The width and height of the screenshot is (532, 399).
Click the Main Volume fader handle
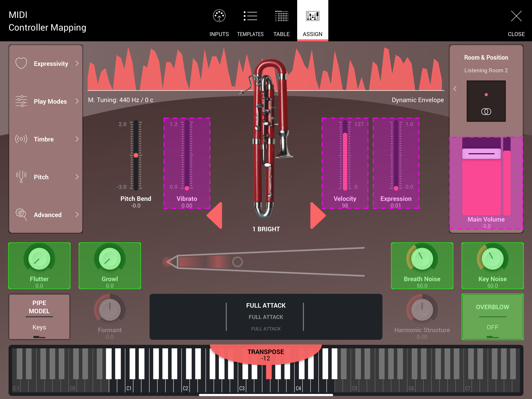(482, 154)
